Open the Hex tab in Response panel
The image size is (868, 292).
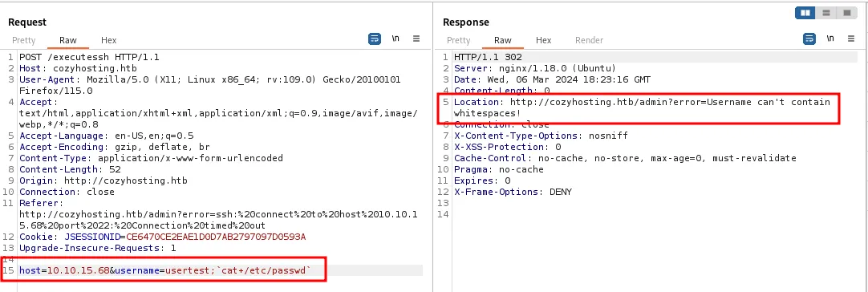pyautogui.click(x=543, y=40)
